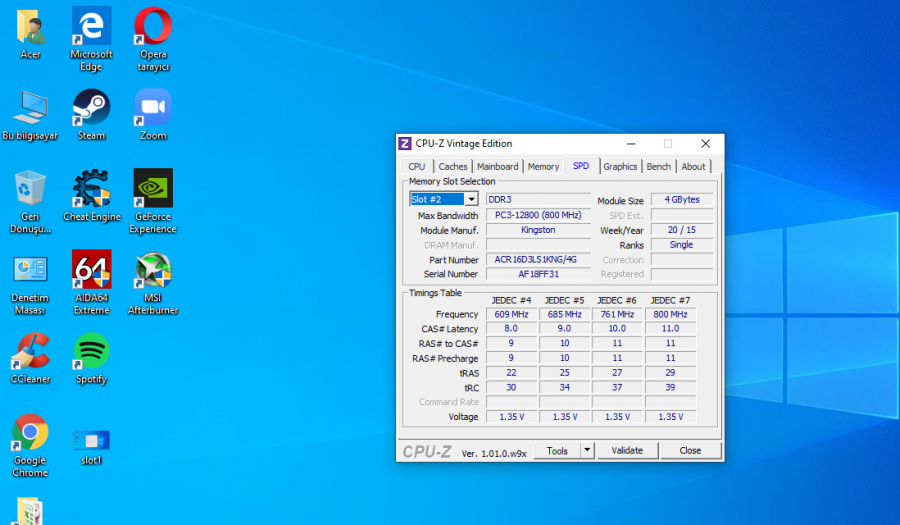
Task: Select the SPD tab
Action: click(581, 166)
